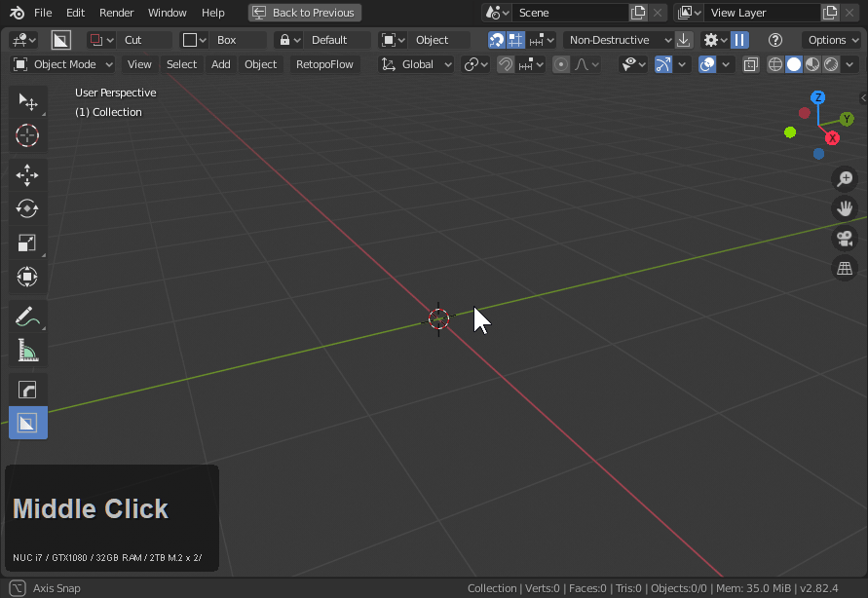Toggle proportional editing button

coord(561,64)
